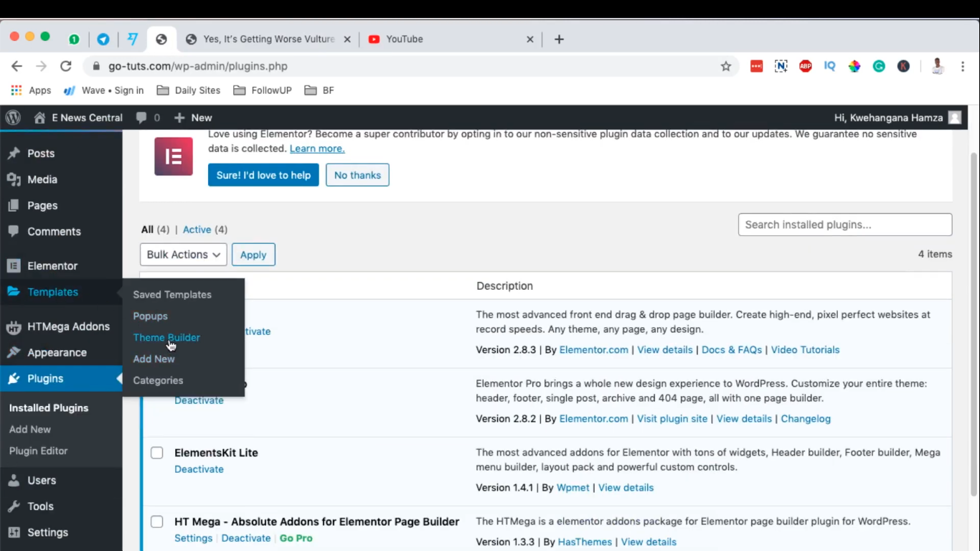Open the Learn more link
Viewport: 980px width, 551px height.
tap(317, 149)
